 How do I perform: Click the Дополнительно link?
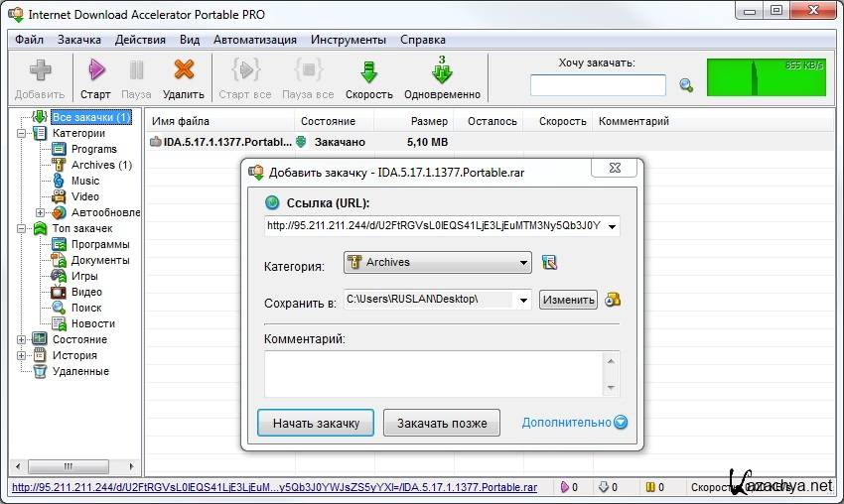click(566, 423)
